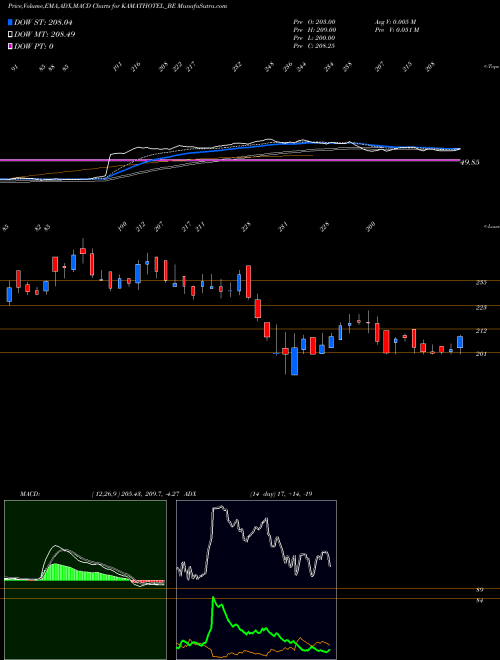Select the 'DOW PT: 0' legend text
Image resolution: width=500 pixels, height=660 pixels.
click(34, 46)
